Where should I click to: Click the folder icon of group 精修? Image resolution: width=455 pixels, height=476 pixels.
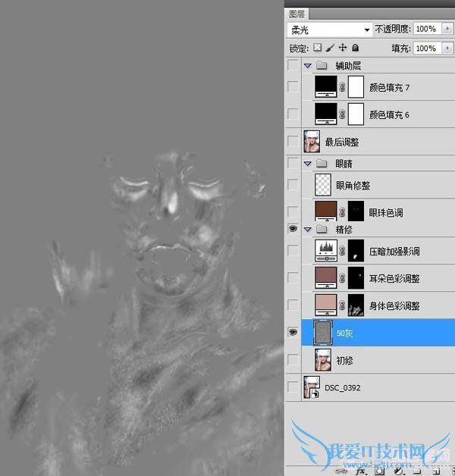[x=322, y=229]
